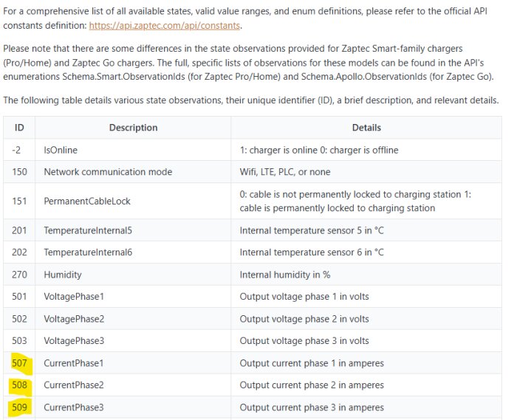517x420 pixels.
Task: Select the TemperatureInternal5 row text
Action: click(x=88, y=230)
